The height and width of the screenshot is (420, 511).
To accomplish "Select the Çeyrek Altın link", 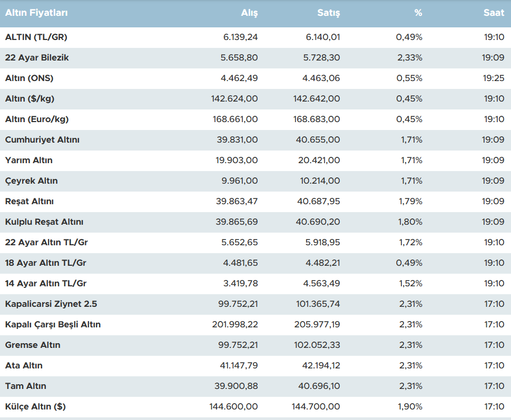I will point(31,181).
